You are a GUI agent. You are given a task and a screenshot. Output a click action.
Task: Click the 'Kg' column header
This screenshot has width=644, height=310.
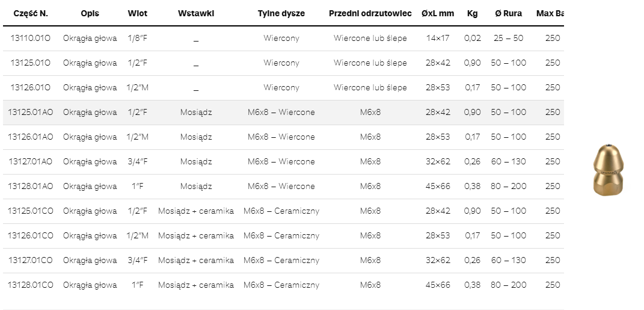[473, 14]
